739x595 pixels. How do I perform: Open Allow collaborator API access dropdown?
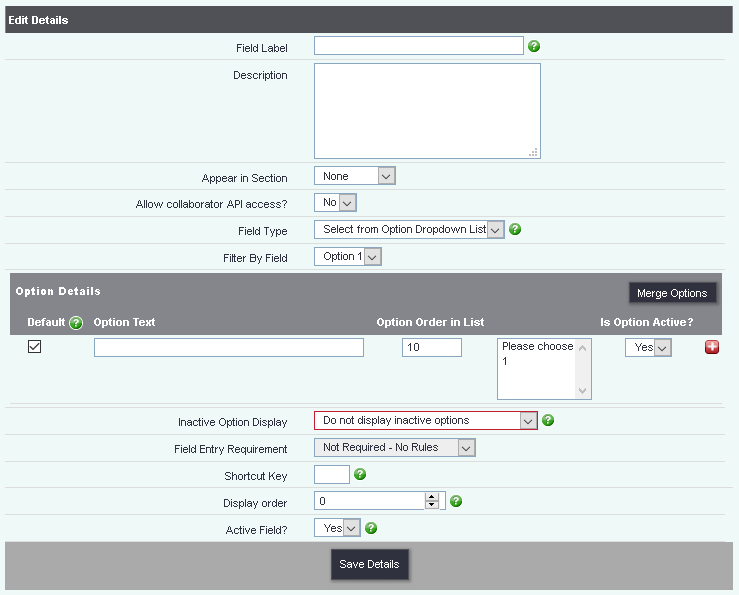point(335,203)
